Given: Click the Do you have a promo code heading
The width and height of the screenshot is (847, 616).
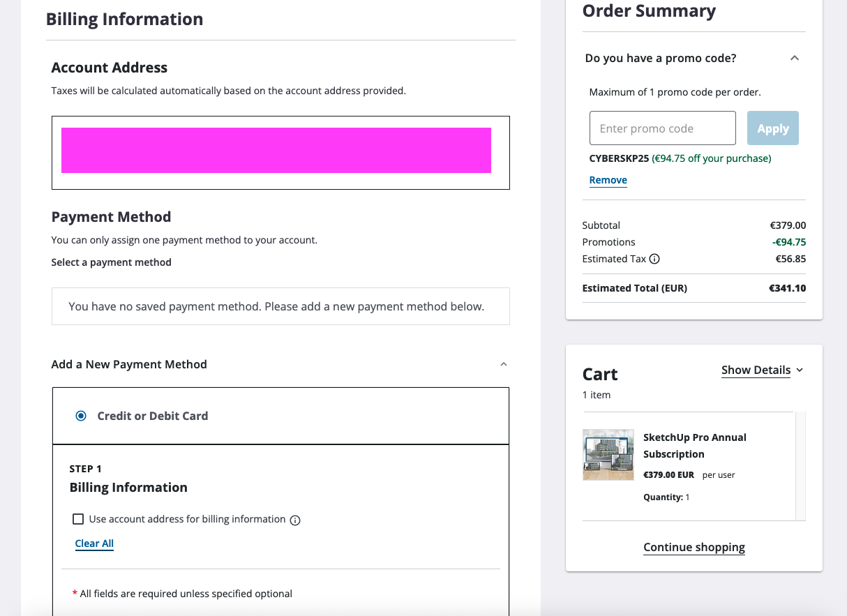Looking at the screenshot, I should pyautogui.click(x=660, y=58).
